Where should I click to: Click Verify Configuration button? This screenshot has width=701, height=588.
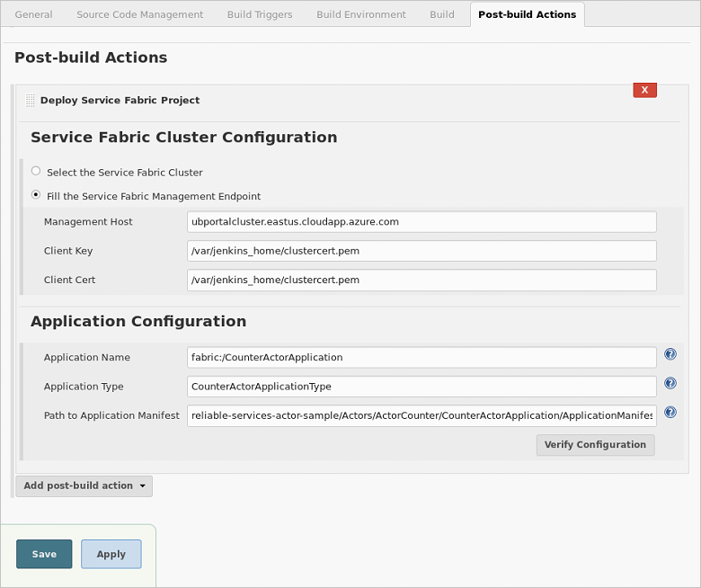pyautogui.click(x=595, y=445)
